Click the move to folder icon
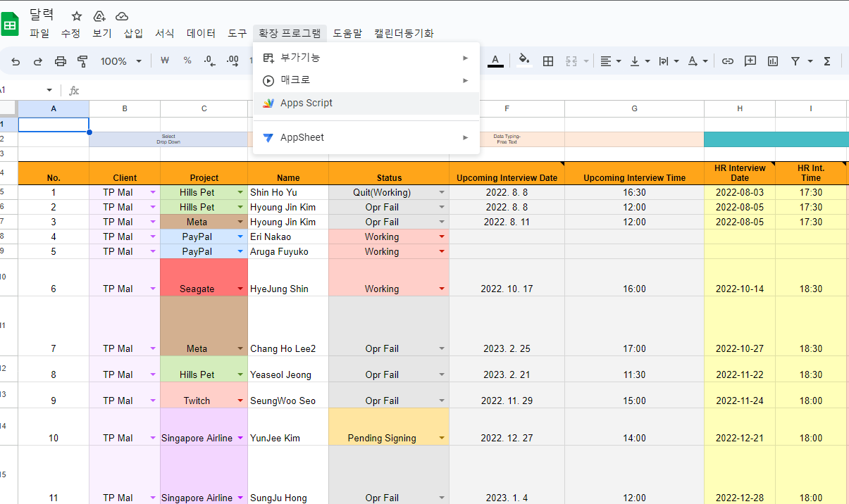This screenshot has width=849, height=504. (x=99, y=15)
